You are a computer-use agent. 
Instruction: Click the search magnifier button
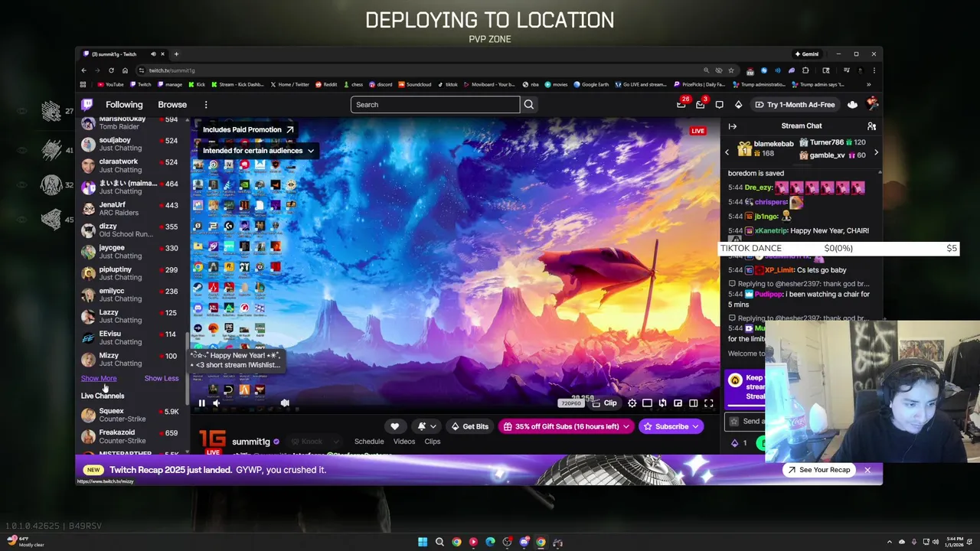coord(528,105)
